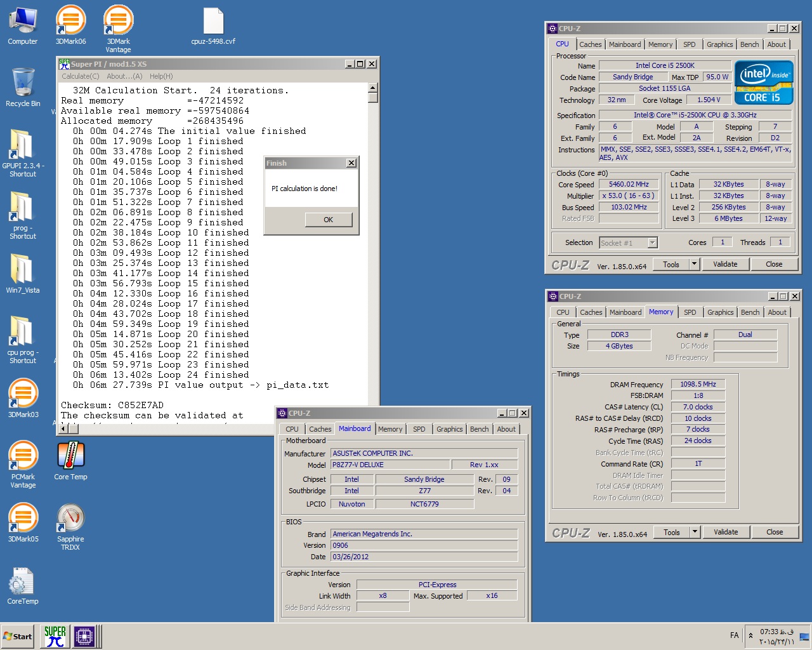The image size is (812, 650).
Task: Click the BIOS Date value 03/26/2012
Action: [x=424, y=557]
